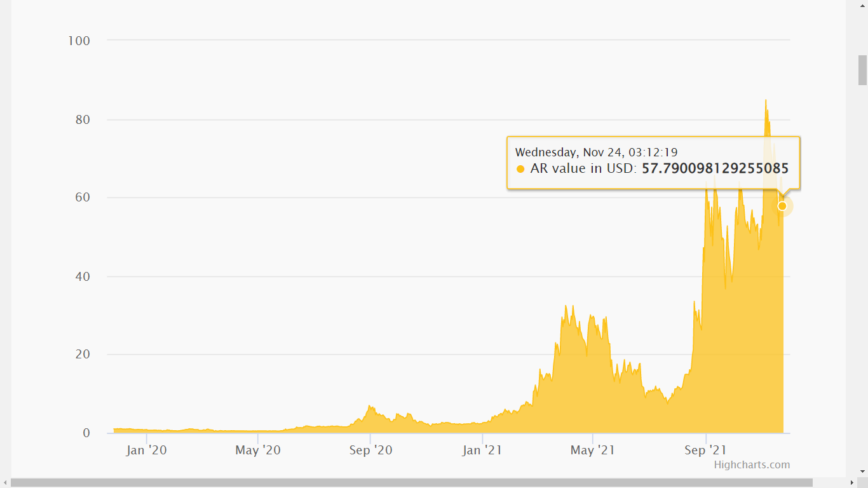Screen dimensions: 868x488
Task: Click the 60 gridline label
Action: click(x=81, y=197)
